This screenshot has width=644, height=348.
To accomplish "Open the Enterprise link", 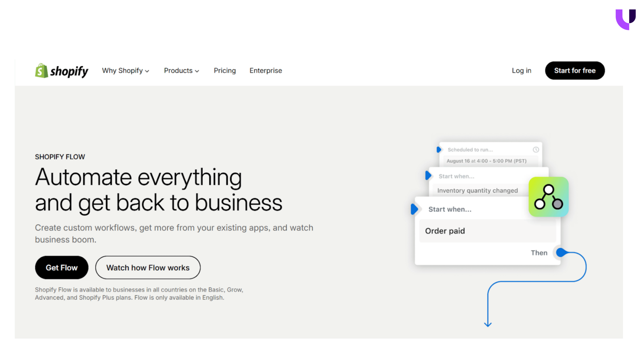I will [266, 71].
